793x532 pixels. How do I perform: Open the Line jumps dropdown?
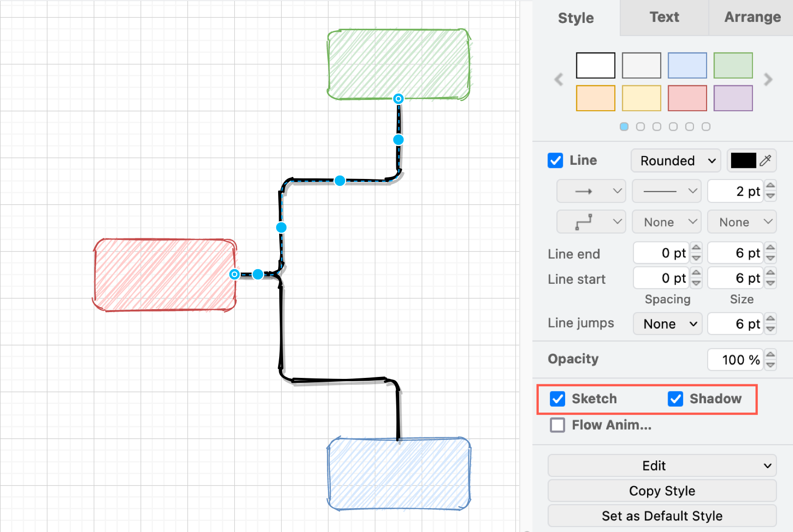pos(667,323)
